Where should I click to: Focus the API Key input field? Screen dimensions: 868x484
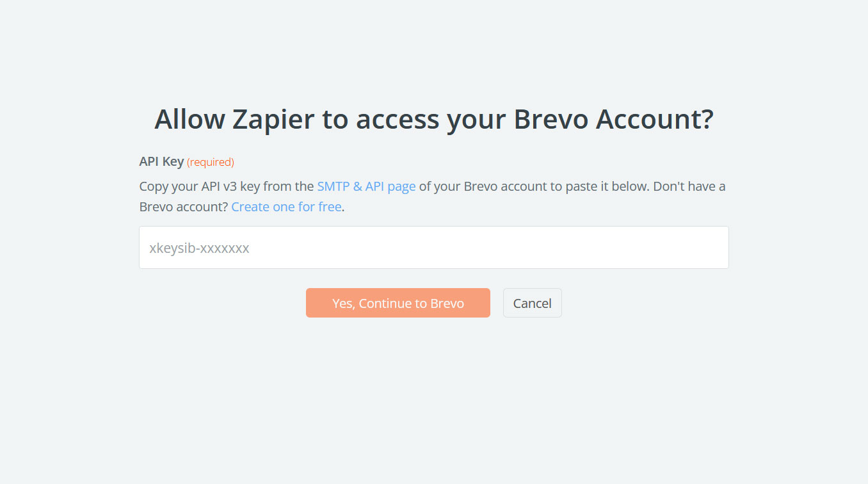click(x=434, y=247)
